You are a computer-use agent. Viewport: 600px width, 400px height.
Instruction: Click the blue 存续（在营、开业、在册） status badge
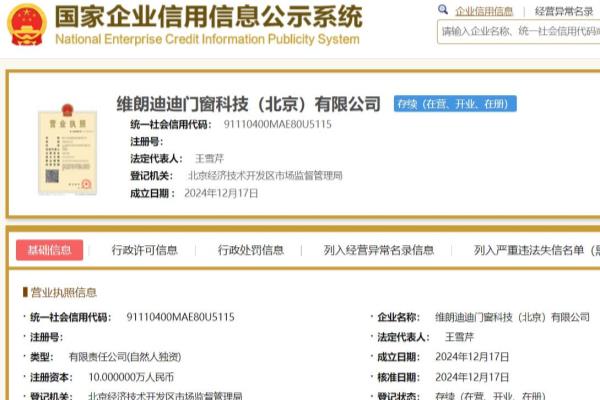point(455,104)
